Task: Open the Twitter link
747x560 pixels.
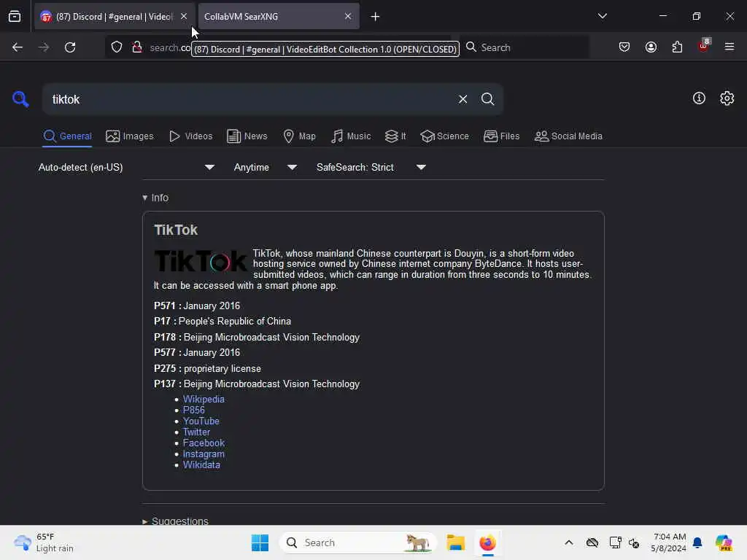Action: point(196,432)
